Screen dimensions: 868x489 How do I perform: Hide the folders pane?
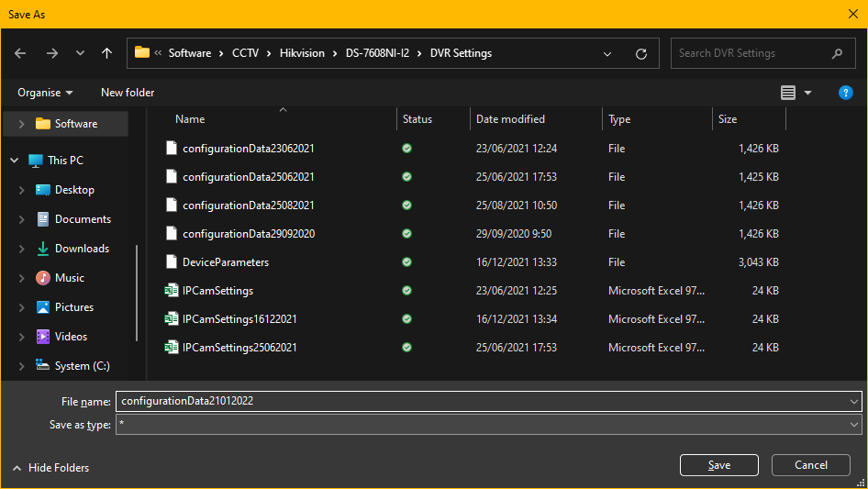pos(51,468)
